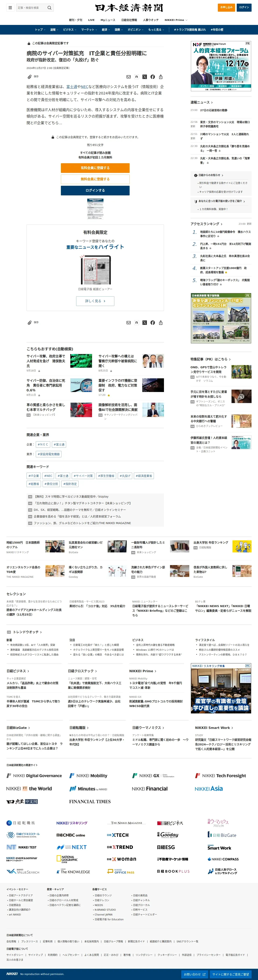Expand the 速報 navigation dropdown
Screen dimensions: 258x980
(54, 30)
